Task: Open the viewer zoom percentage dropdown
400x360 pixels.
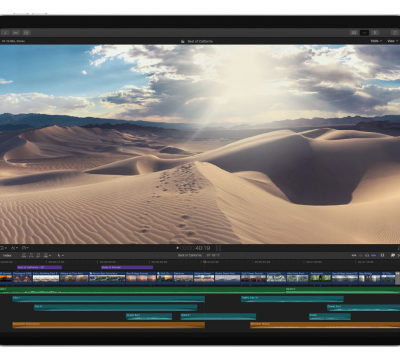Action: [x=376, y=41]
